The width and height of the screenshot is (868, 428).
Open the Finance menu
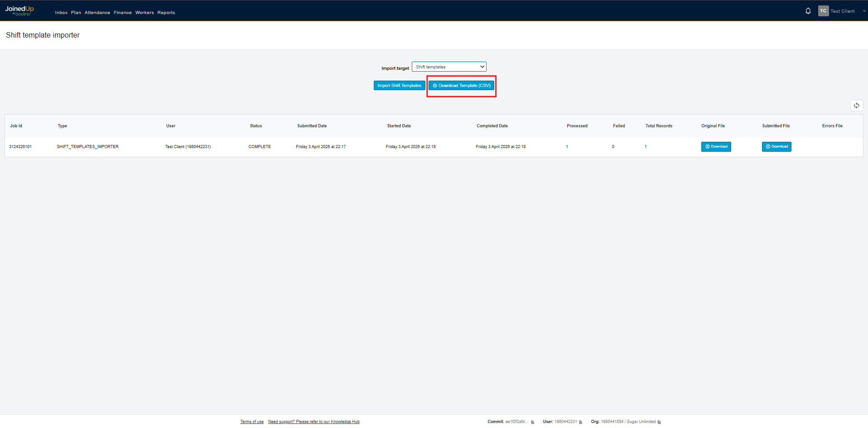pyautogui.click(x=123, y=13)
